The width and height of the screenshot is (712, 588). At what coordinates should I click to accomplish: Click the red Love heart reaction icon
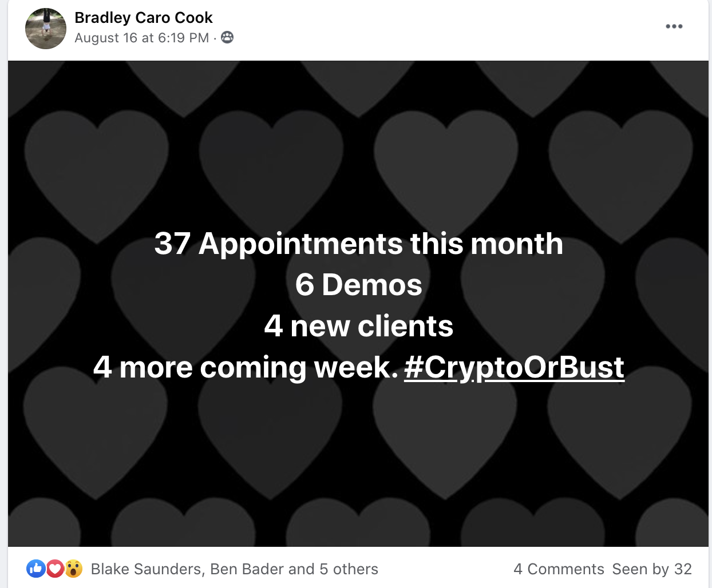(x=54, y=569)
